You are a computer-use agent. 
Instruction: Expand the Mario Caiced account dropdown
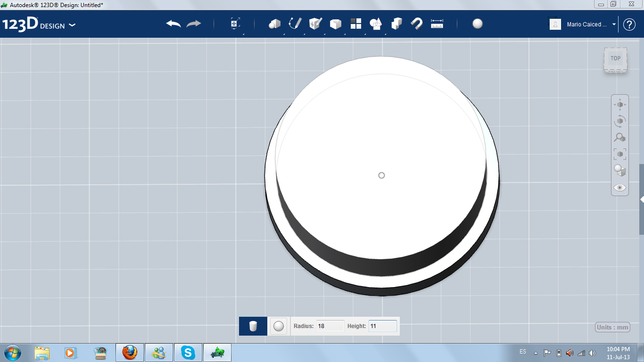pos(614,25)
